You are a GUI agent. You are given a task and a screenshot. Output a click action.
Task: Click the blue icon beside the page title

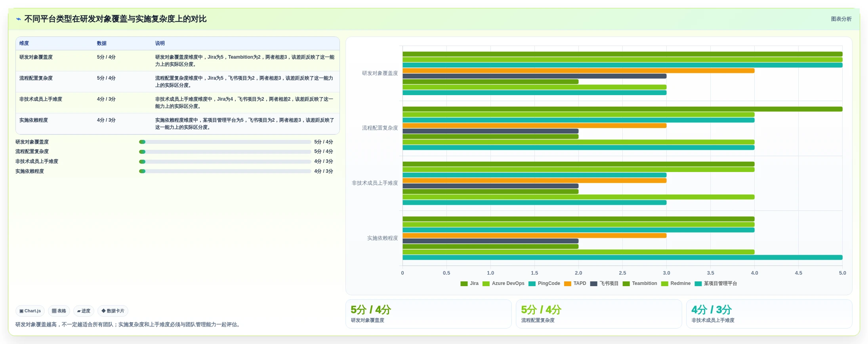click(18, 19)
